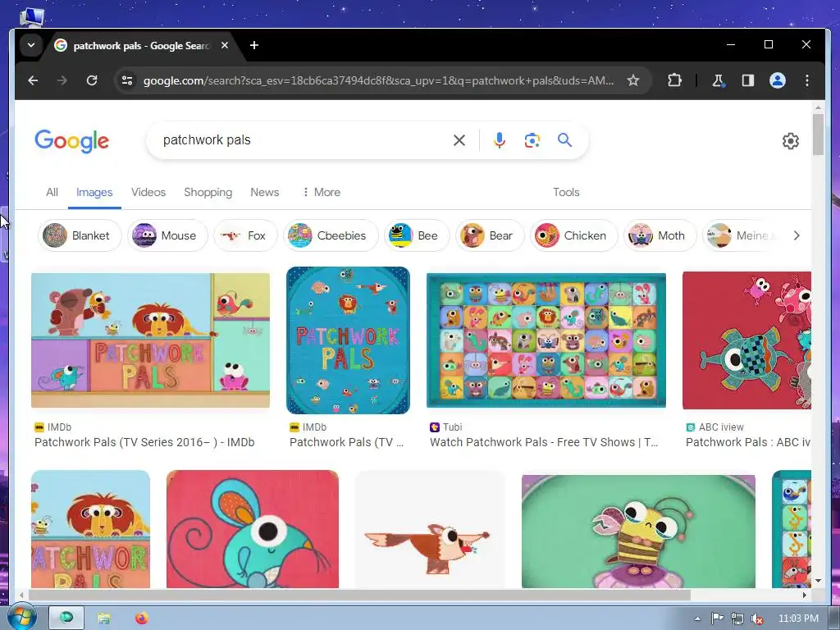This screenshot has width=840, height=630.
Task: Open the blue Patchwork Pals poster thumbnail
Action: (348, 340)
